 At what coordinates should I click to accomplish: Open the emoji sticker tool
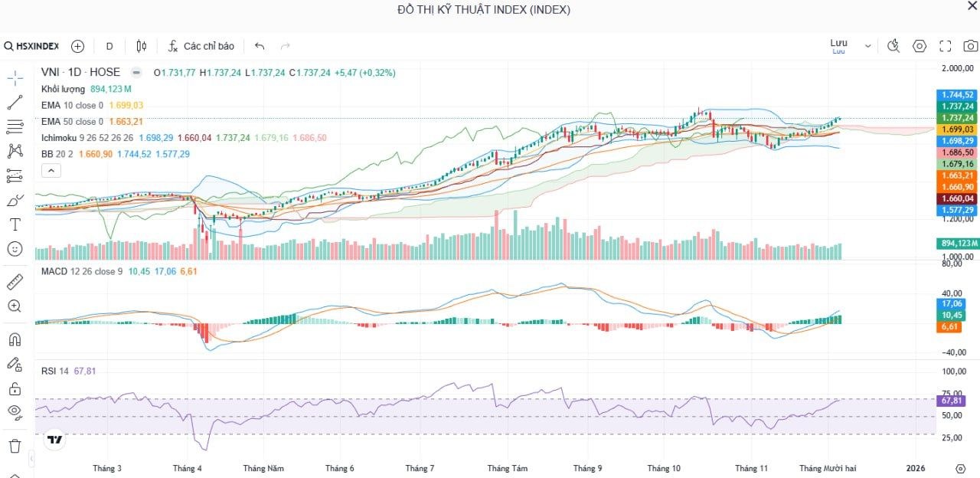[x=15, y=249]
